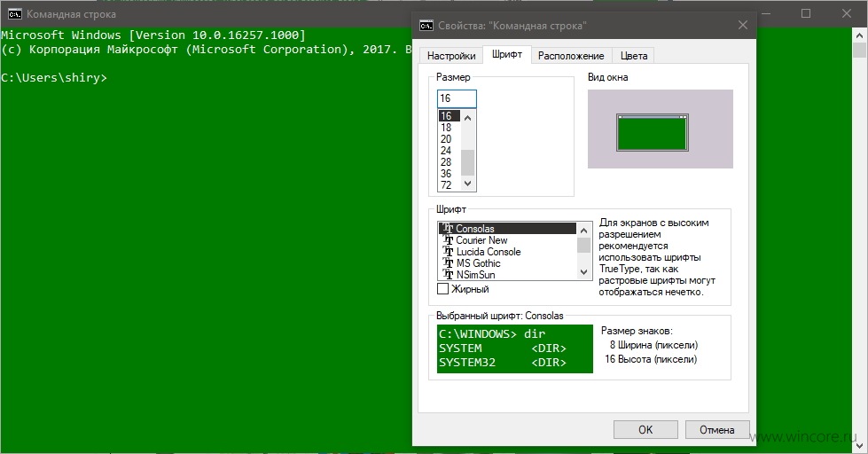Select font size 18
The height and width of the screenshot is (454, 868).
tap(450, 128)
